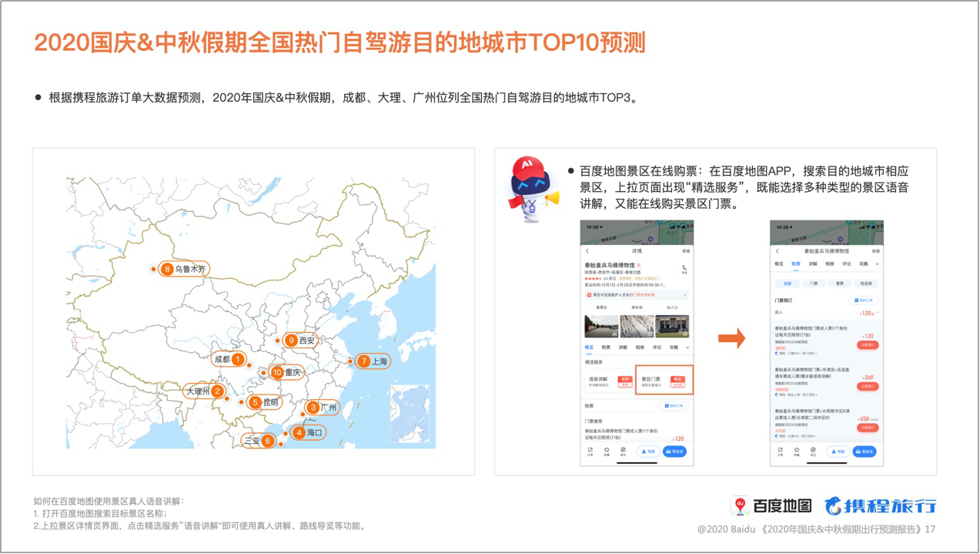Screen dimensions: 980x554
Task: Click the 百度地图 logo at slide bottom
Action: [x=771, y=506]
